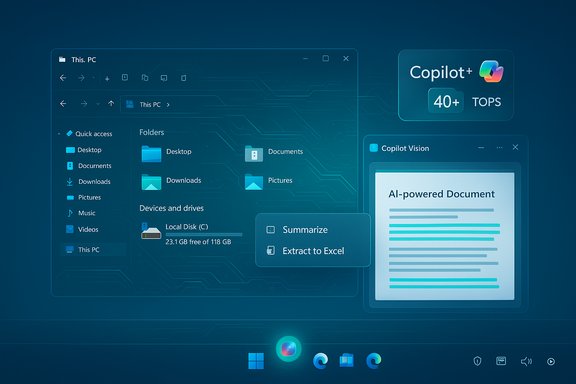Open the Edge icon right of File Explorer

tap(374, 360)
